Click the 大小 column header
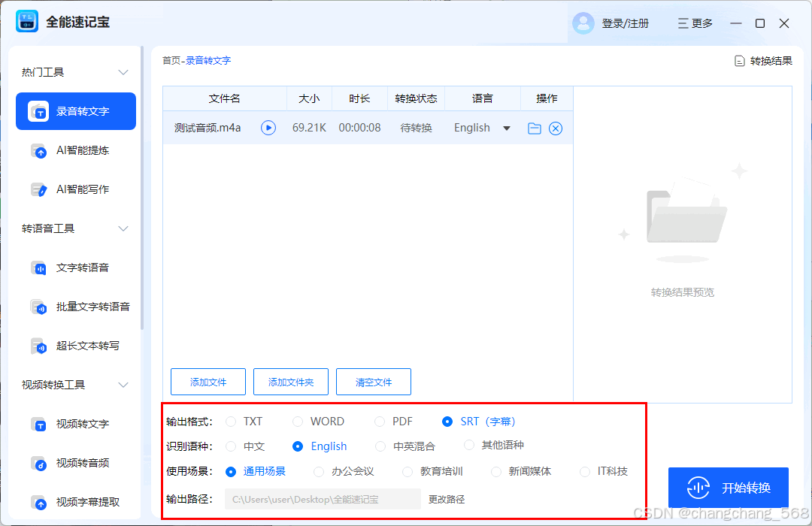This screenshot has height=526, width=812. 309,98
